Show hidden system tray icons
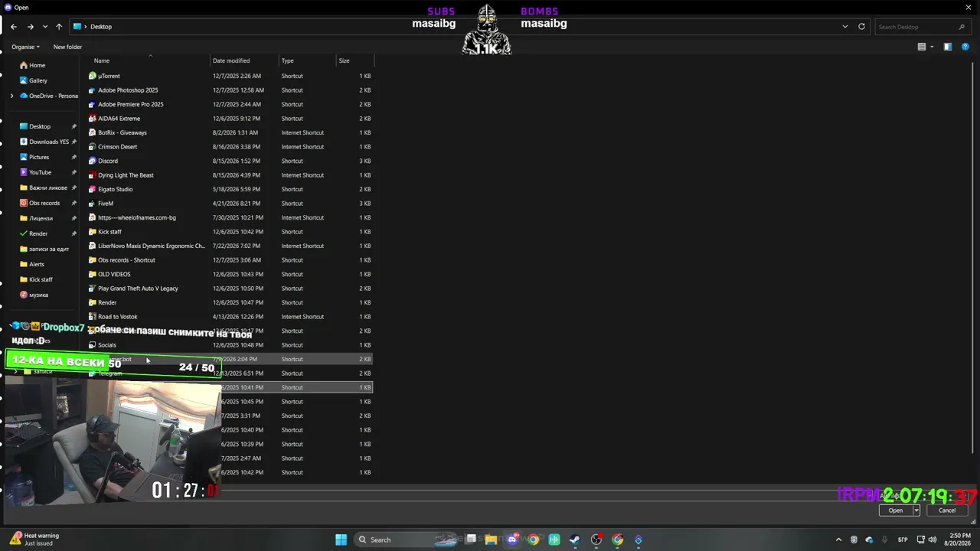The height and width of the screenshot is (551, 980). point(838,540)
